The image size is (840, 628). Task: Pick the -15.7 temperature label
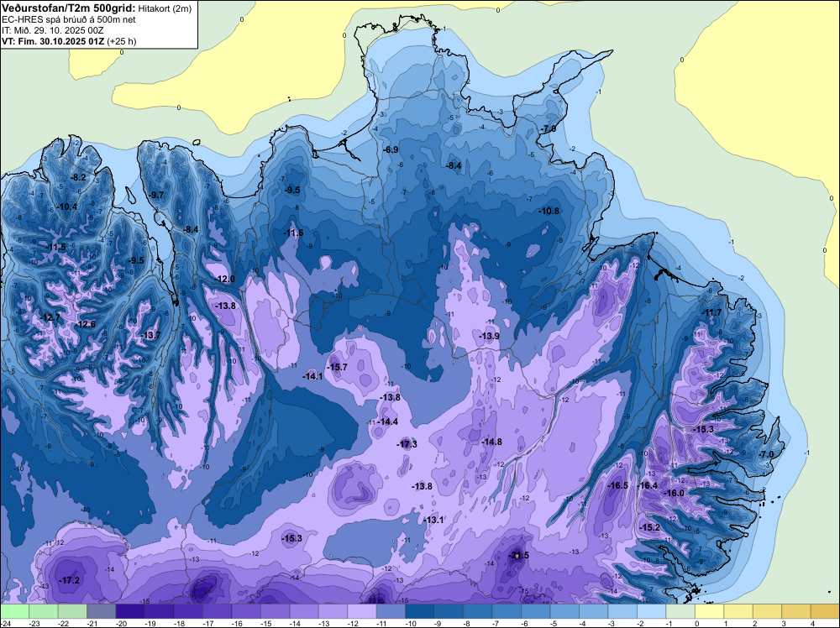click(x=338, y=367)
